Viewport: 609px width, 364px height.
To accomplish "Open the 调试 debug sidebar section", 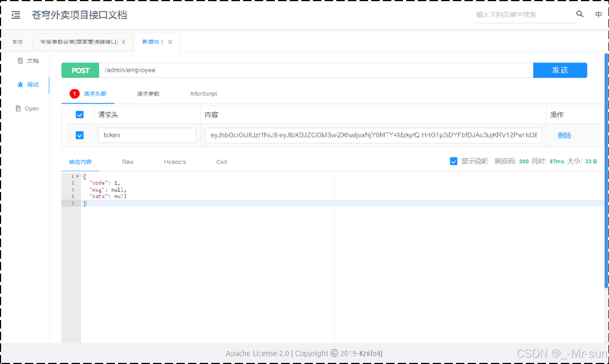I will (x=28, y=85).
